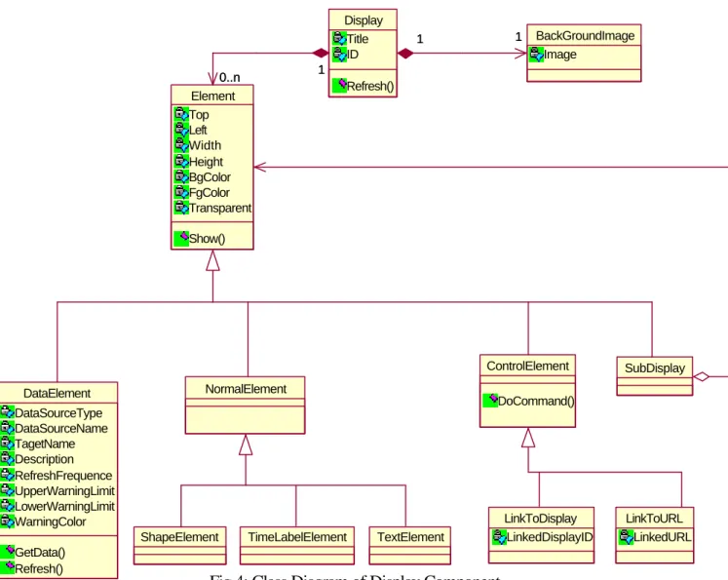
Task: Click the attribute icon beside Top
Action: [181, 114]
